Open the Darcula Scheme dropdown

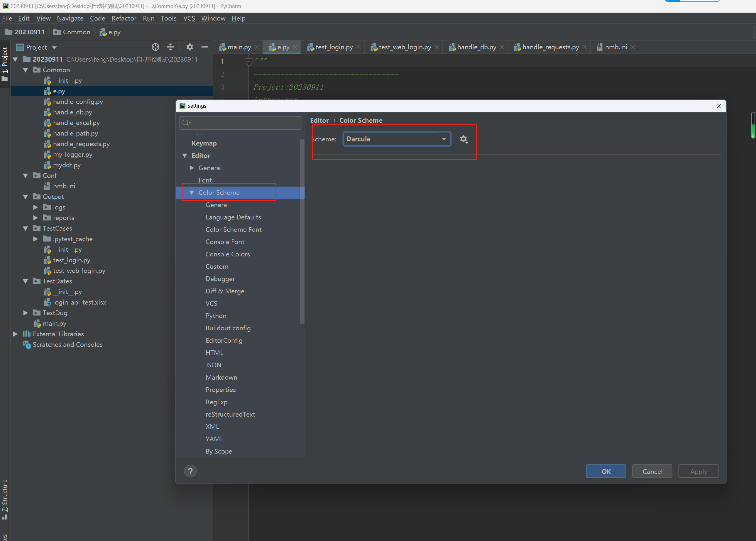tap(397, 139)
